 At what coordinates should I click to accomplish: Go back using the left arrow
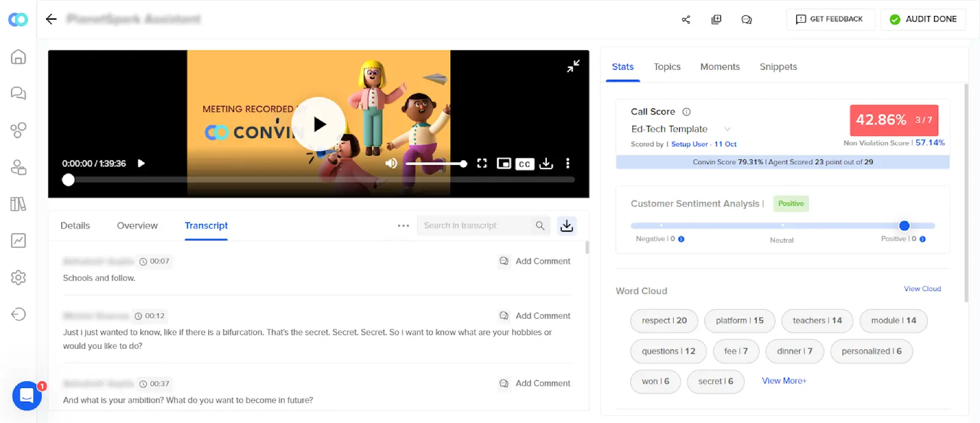(51, 19)
